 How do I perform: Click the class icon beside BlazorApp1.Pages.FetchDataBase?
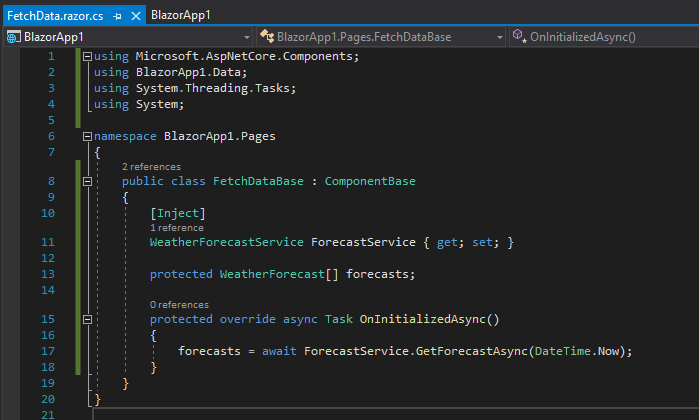267,37
